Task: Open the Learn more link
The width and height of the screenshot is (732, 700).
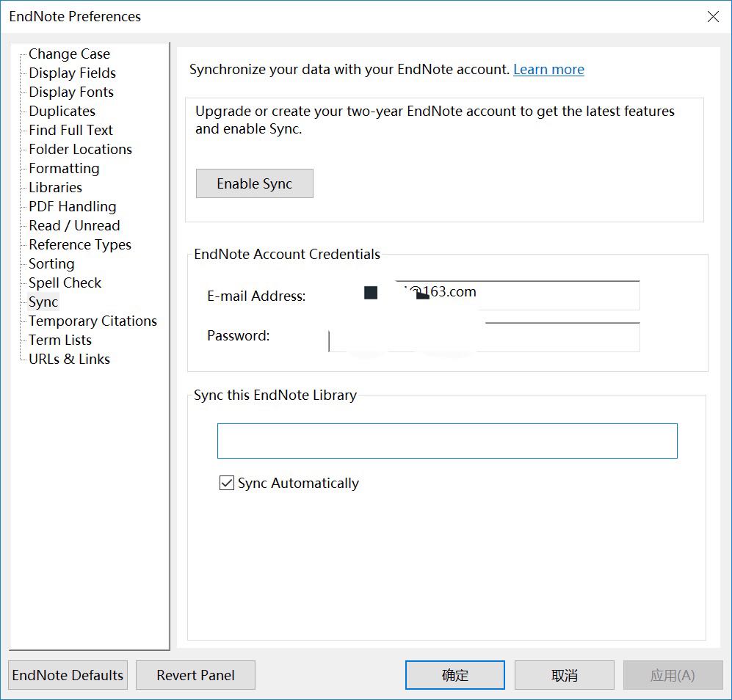Action: tap(548, 70)
